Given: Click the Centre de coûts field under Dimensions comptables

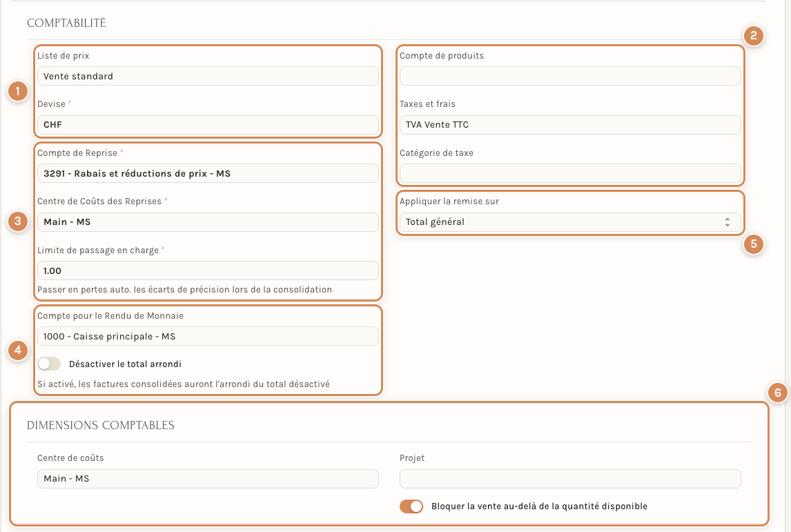Looking at the screenshot, I should tap(208, 479).
